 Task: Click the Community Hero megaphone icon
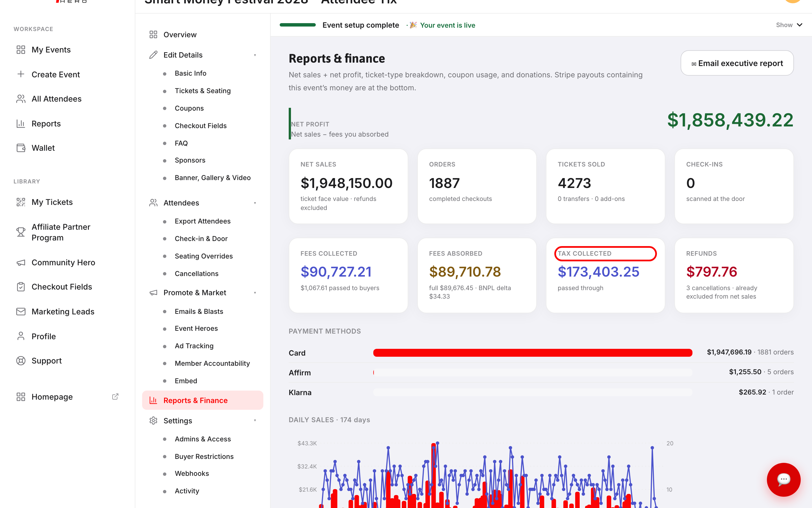click(x=21, y=262)
